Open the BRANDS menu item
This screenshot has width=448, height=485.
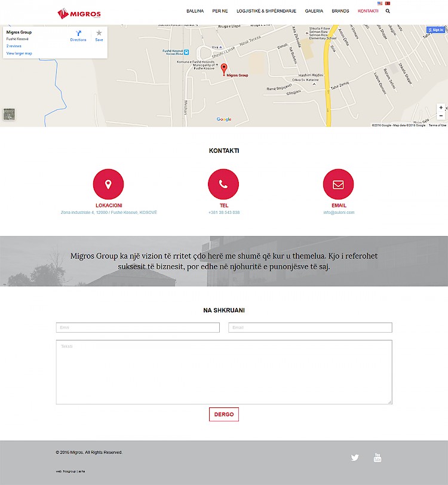point(340,11)
